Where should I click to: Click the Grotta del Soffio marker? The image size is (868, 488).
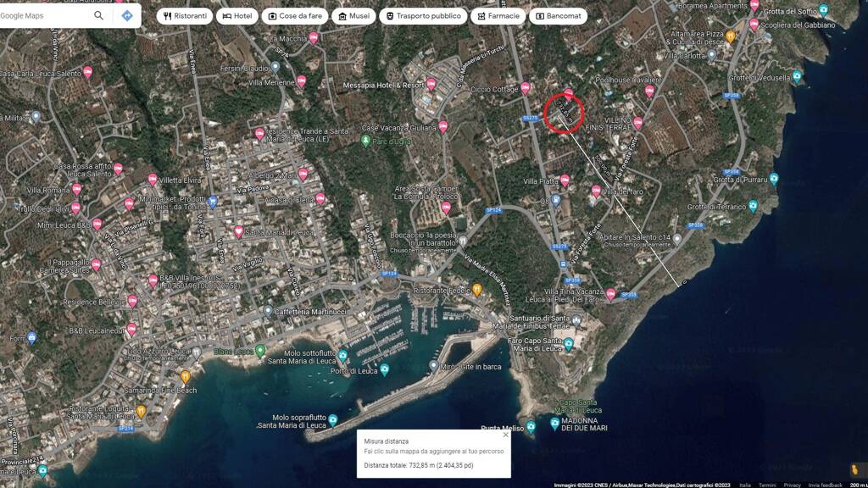822,11
